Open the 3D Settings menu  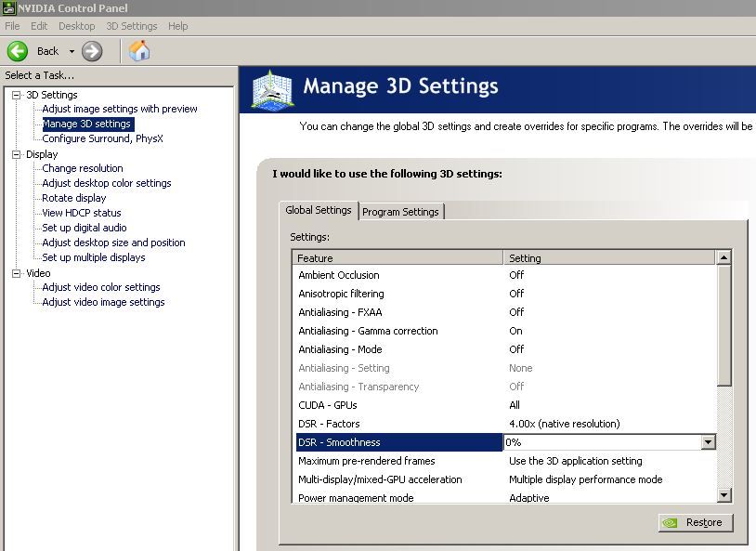131,26
